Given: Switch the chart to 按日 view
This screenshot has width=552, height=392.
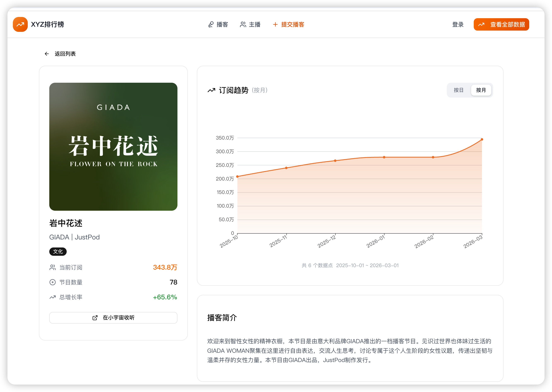Looking at the screenshot, I should tap(458, 90).
